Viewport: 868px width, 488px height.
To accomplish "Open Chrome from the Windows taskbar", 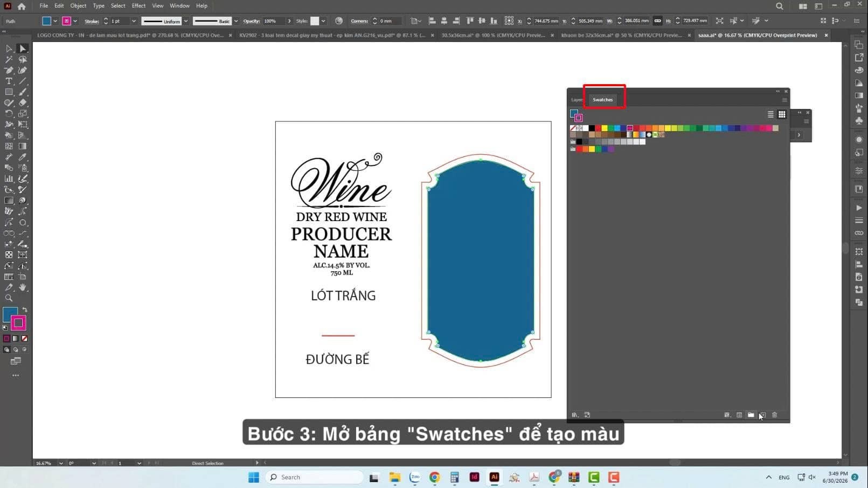I will (x=434, y=477).
